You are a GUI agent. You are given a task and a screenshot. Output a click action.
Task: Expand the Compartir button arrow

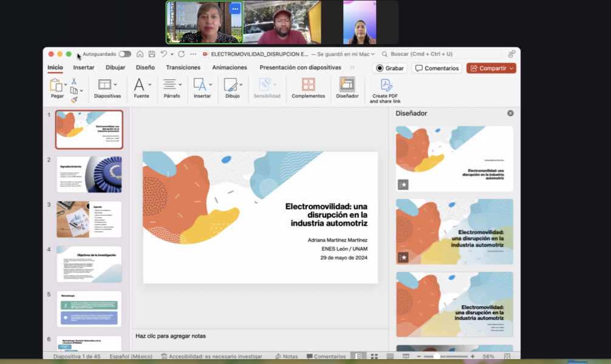click(512, 69)
